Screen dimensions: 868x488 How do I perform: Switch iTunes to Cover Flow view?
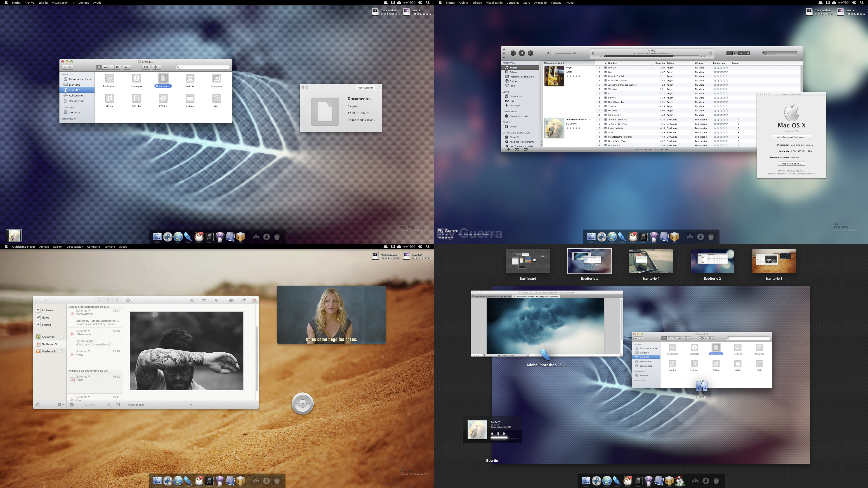click(x=747, y=53)
